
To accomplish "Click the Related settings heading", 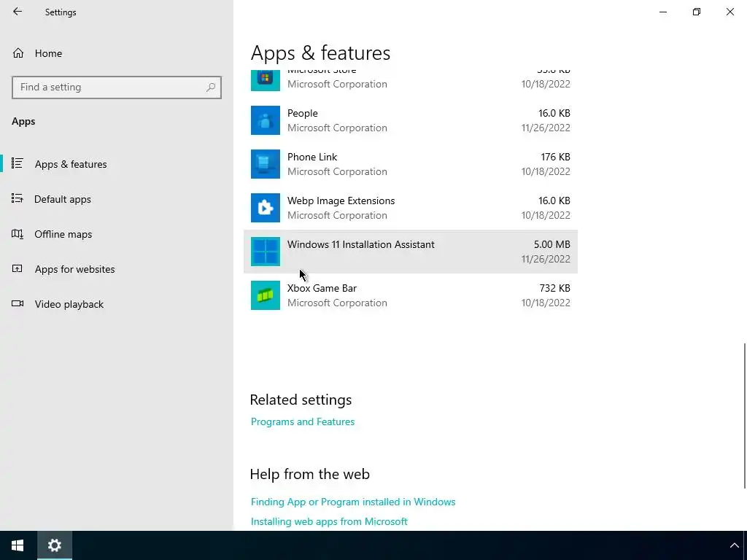I will click(301, 400).
